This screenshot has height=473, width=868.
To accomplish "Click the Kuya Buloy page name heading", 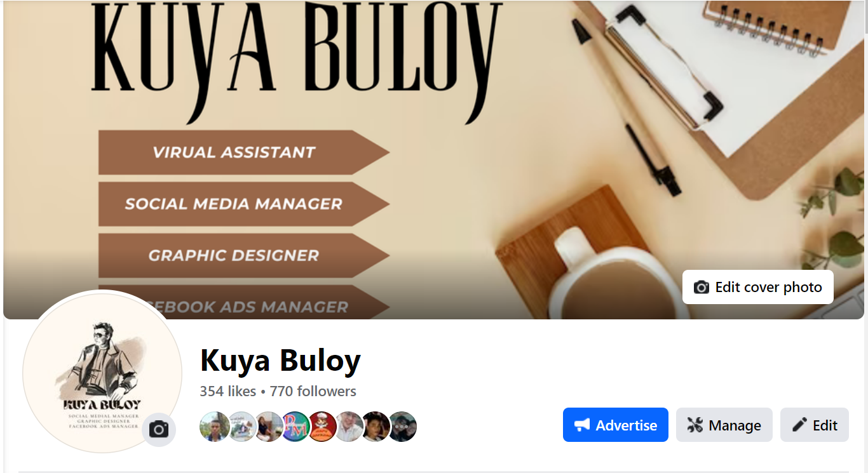I will [x=280, y=360].
